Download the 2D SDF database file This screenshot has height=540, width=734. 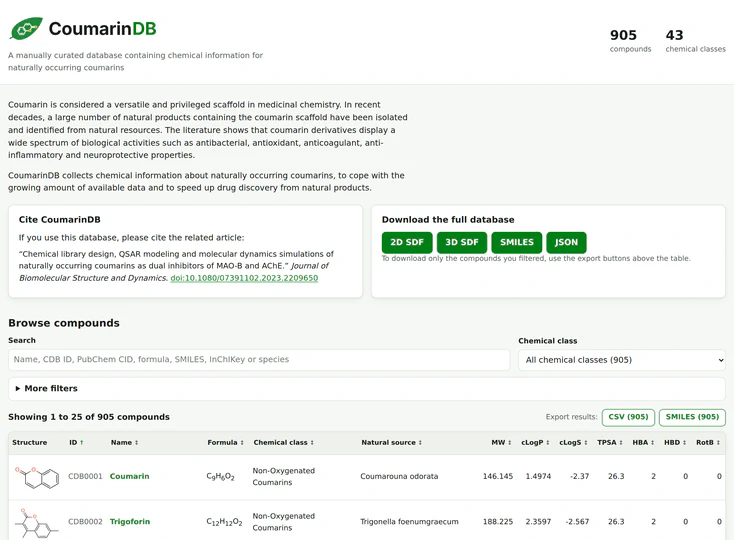point(407,242)
